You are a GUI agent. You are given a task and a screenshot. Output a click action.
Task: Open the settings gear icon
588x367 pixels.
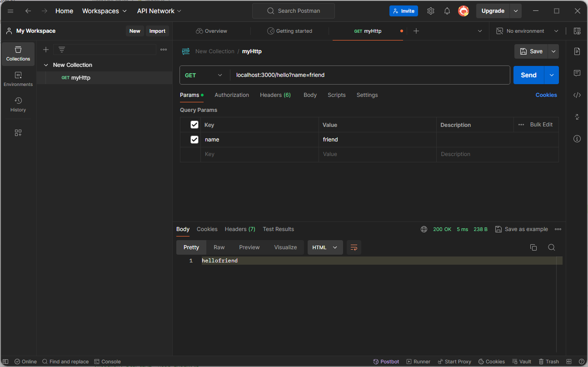coord(431,11)
